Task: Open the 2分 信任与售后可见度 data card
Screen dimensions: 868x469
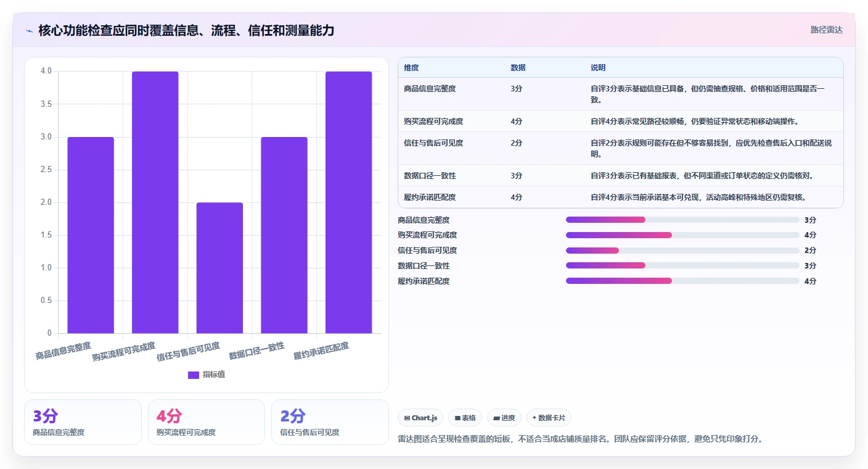Action: pyautogui.click(x=330, y=422)
